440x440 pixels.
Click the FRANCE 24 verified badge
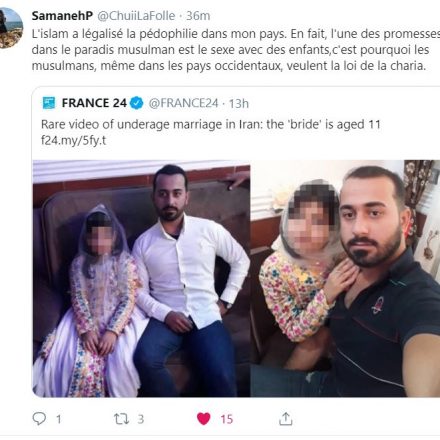tap(136, 103)
